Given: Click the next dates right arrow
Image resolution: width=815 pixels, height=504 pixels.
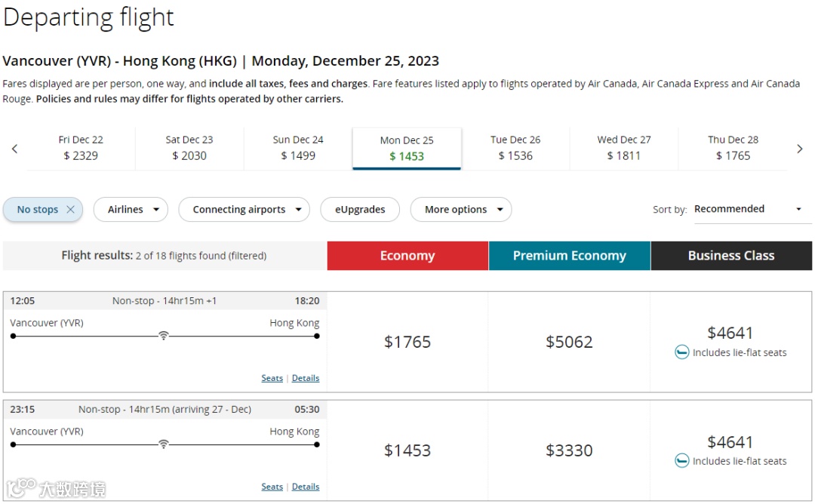Looking at the screenshot, I should (800, 149).
